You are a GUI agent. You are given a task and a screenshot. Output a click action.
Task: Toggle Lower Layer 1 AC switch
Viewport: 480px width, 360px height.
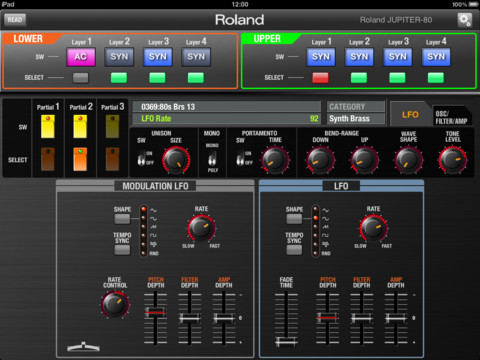coord(81,57)
